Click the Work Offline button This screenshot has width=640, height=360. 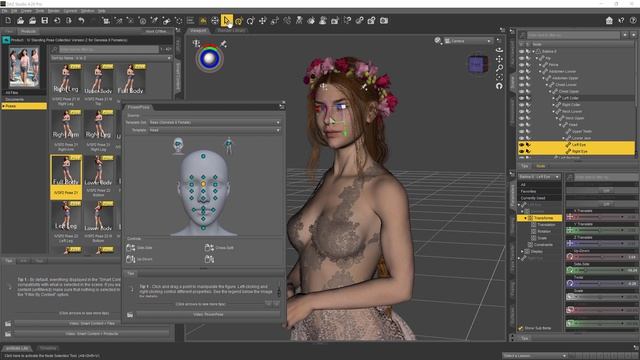point(156,31)
